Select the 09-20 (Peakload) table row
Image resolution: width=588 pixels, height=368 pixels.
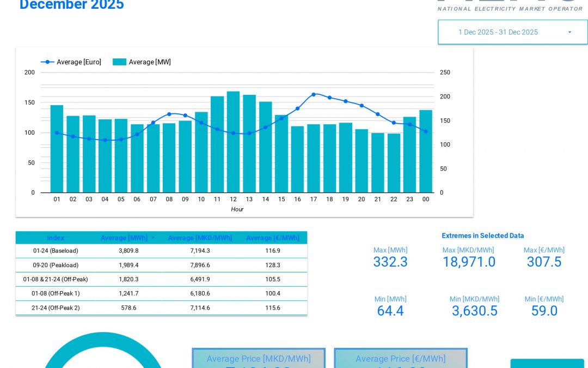click(161, 265)
